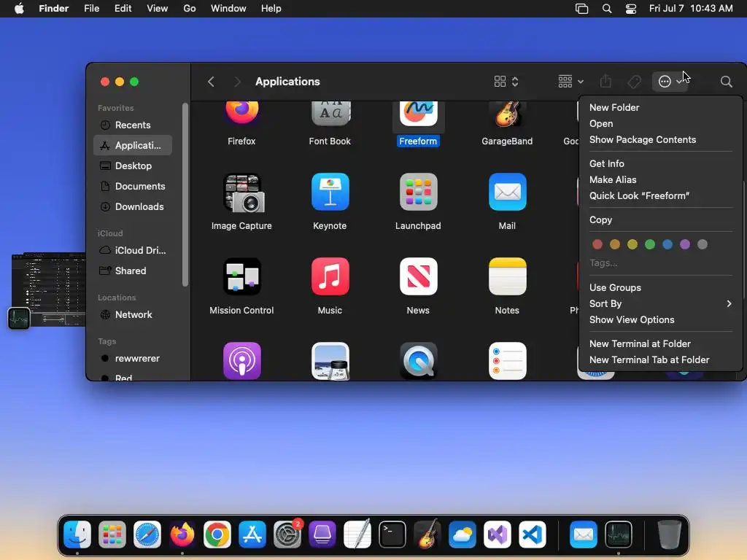Select the Notes app in Finder window
This screenshot has height=560, width=747.
pos(508,276)
